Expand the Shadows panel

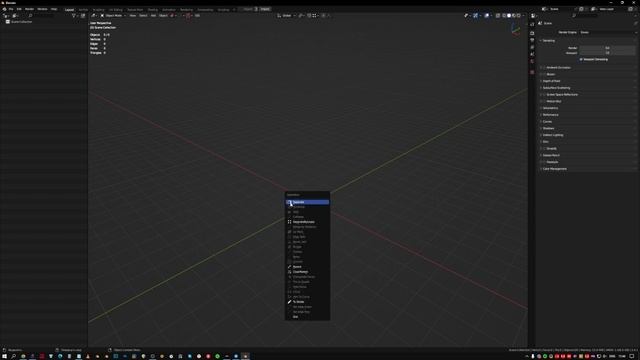pyautogui.click(x=549, y=129)
